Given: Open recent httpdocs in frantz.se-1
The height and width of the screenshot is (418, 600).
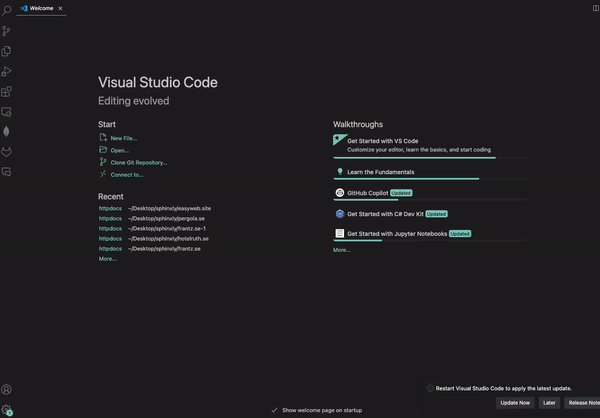Looking at the screenshot, I should click(110, 229).
